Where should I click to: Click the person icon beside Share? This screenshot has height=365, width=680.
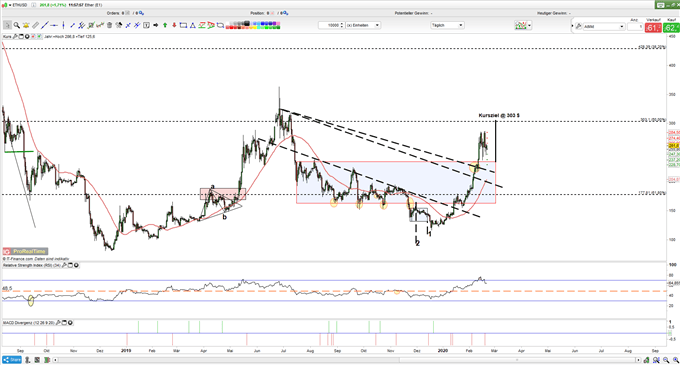28,360
